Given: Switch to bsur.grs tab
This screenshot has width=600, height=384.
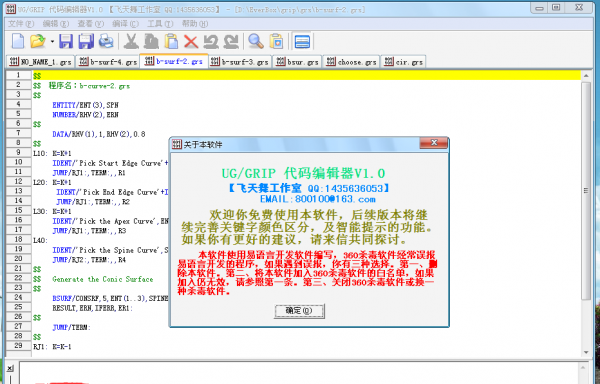Looking at the screenshot, I should point(298,62).
